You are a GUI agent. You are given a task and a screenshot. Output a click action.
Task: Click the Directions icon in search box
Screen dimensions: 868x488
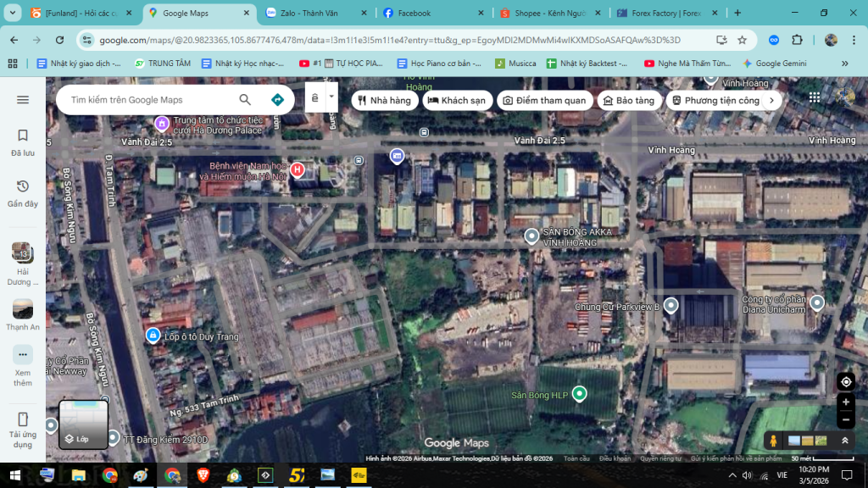pos(277,100)
